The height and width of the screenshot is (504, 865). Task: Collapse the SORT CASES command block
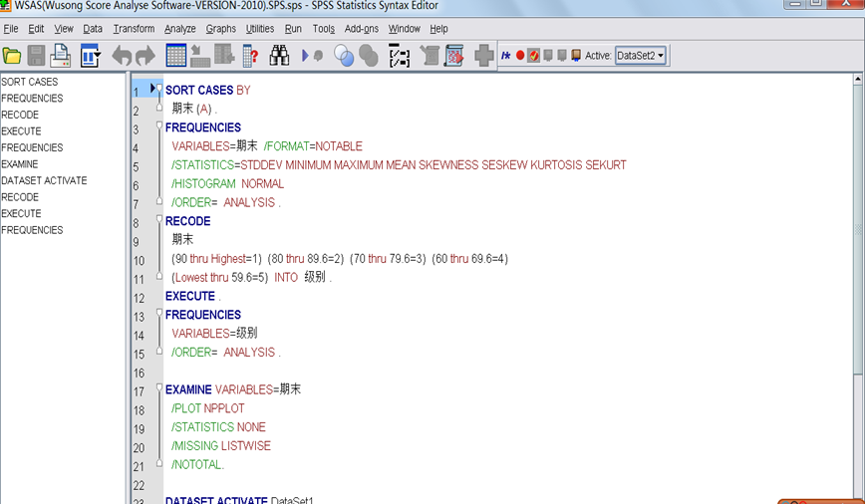(158, 88)
